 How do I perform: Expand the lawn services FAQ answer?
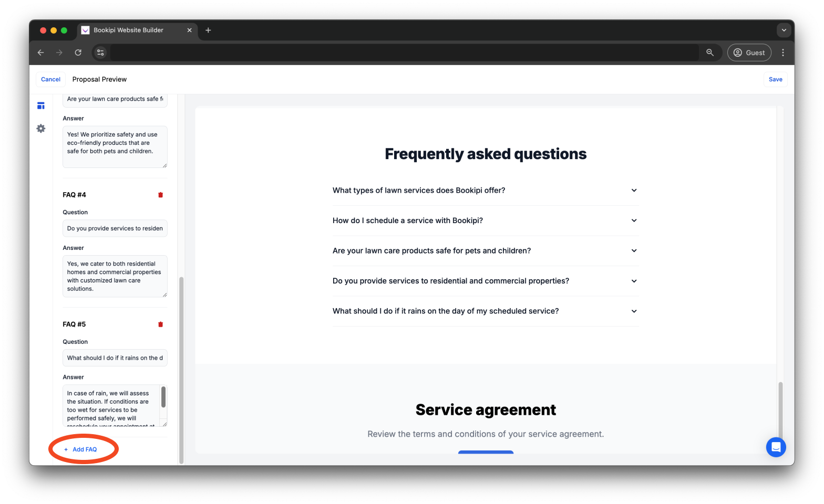point(634,190)
